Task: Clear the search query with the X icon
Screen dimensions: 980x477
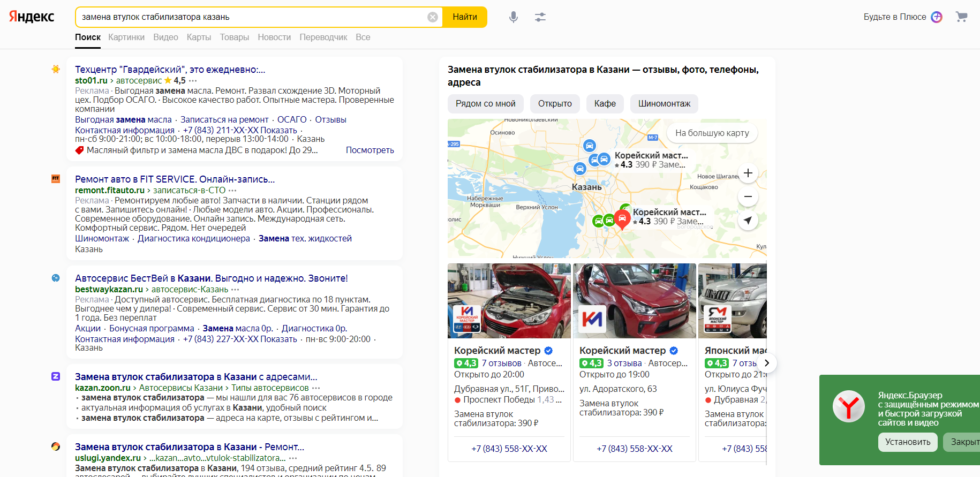Action: pos(433,17)
